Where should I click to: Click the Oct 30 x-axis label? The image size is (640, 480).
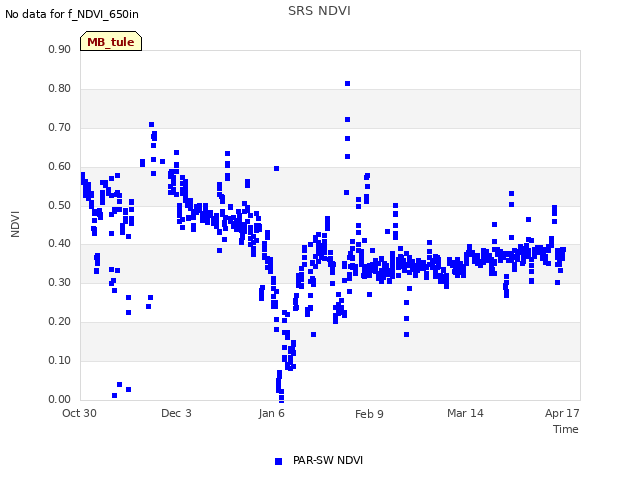79,413
